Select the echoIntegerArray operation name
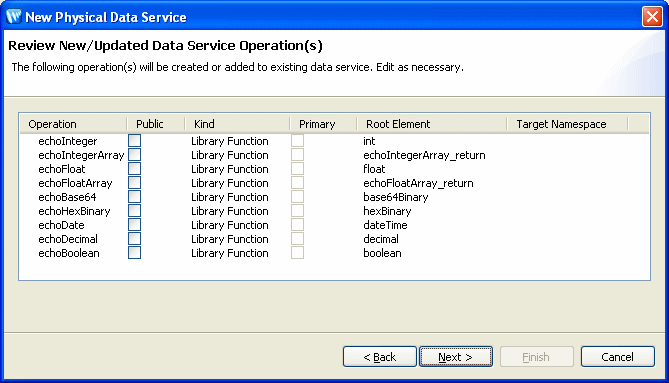 [81, 155]
